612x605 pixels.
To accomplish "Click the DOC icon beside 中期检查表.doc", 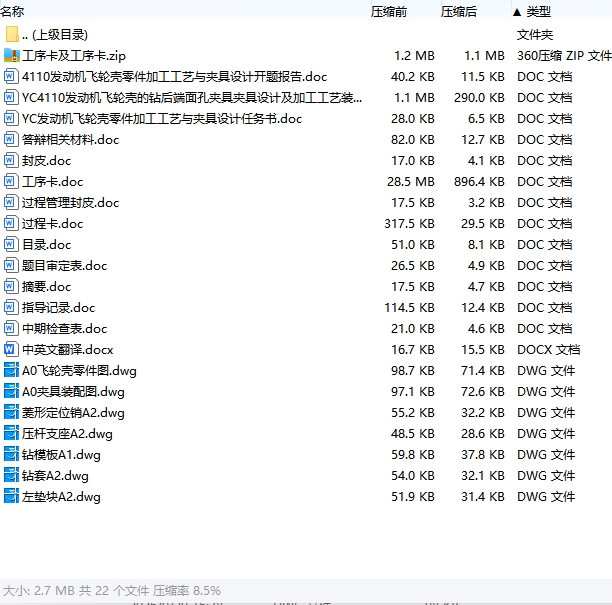I will (11, 329).
